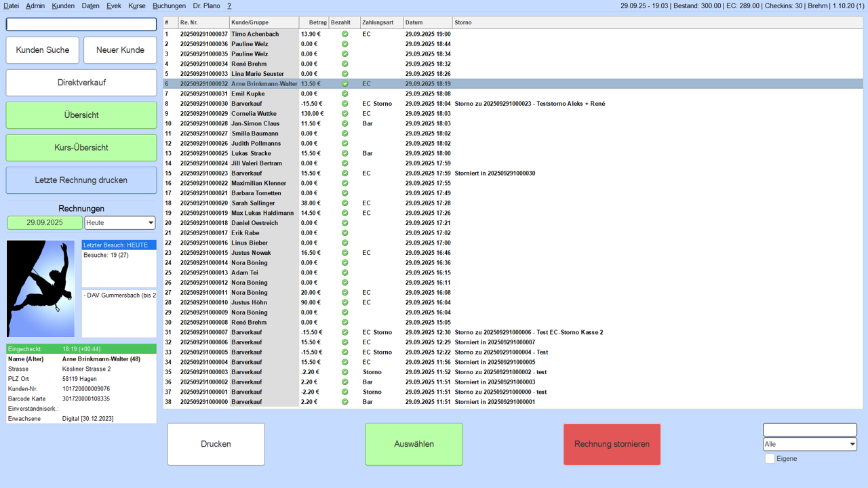Click paid icon in Lukas Stracke row

click(x=344, y=153)
